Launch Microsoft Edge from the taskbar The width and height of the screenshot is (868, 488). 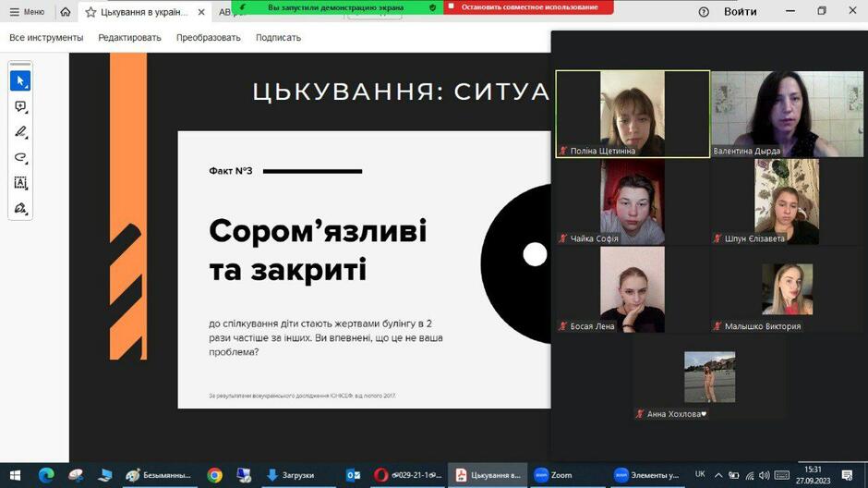point(46,475)
